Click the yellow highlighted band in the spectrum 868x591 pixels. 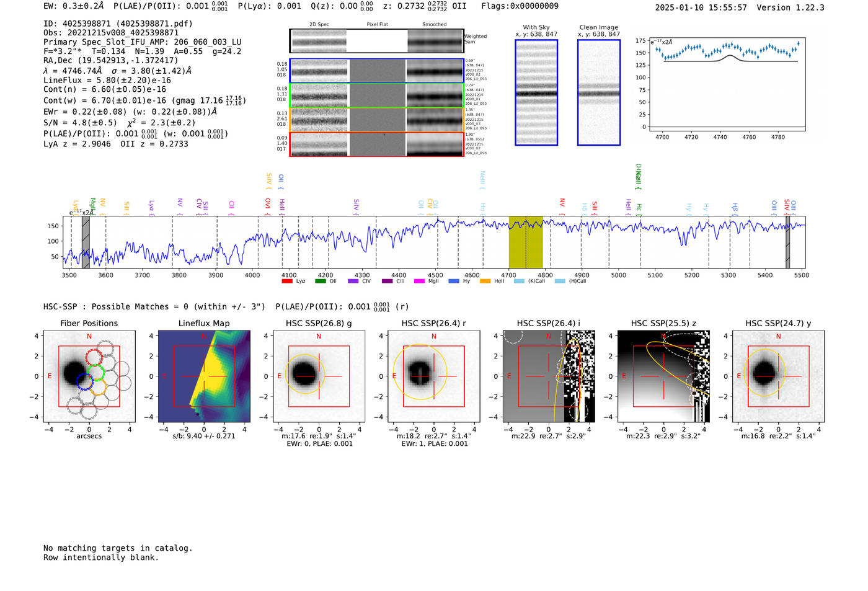click(526, 242)
